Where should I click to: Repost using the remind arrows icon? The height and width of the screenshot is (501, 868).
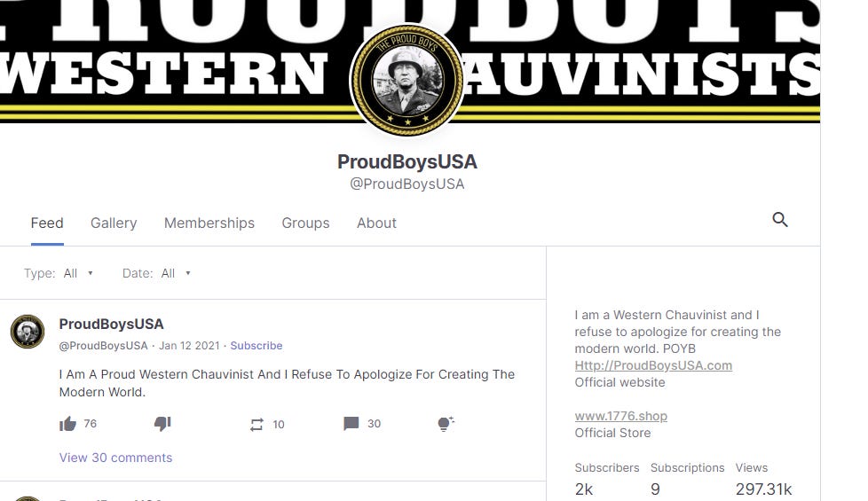click(x=256, y=424)
